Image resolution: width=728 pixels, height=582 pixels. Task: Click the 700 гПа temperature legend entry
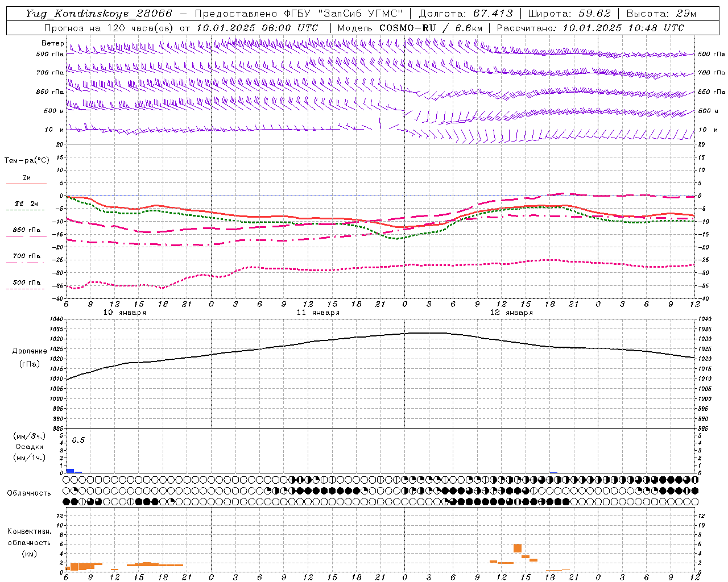26,256
